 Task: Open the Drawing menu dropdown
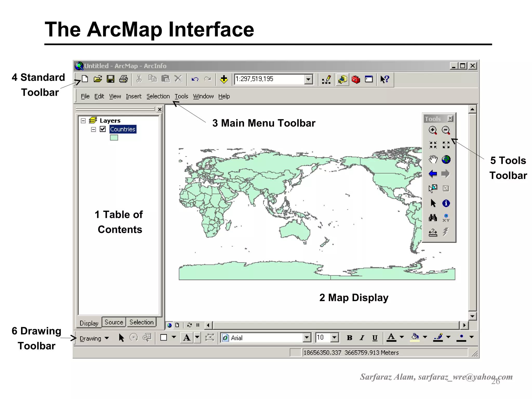(x=94, y=338)
